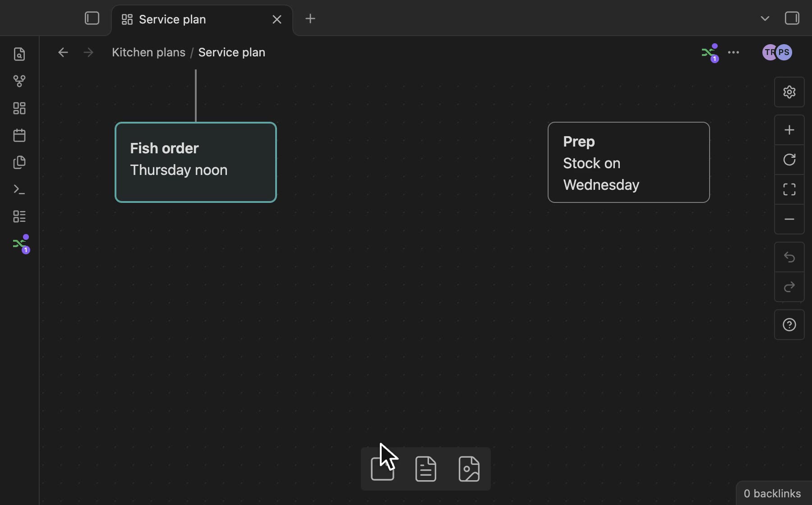This screenshot has width=812, height=505.
Task: Open the more options ellipsis menu
Action: click(x=734, y=52)
